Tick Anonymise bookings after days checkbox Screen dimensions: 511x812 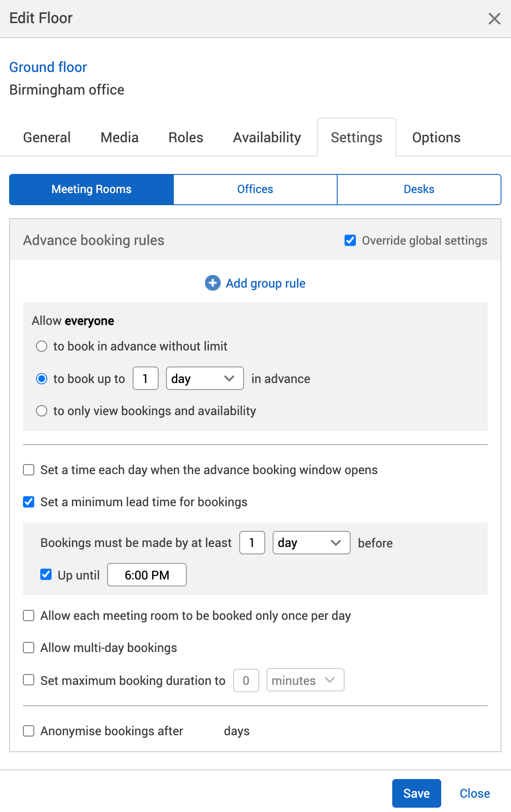[29, 731]
